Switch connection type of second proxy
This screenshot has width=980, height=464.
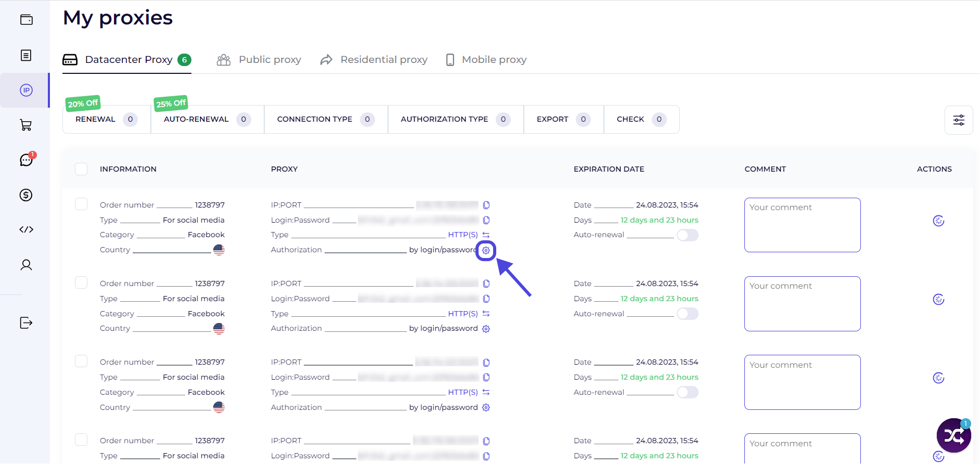pos(486,314)
